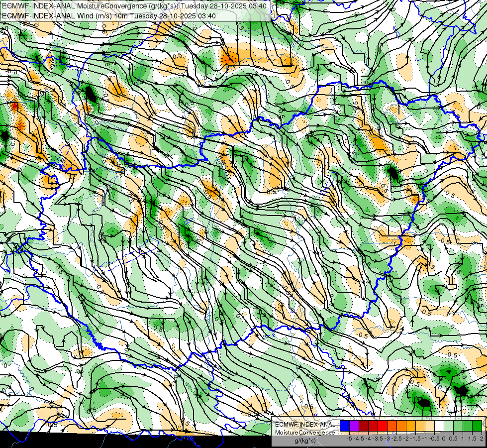This screenshot has height=448, width=487.
Task: Click the -3 tick label under the legend
Action: click(388, 439)
